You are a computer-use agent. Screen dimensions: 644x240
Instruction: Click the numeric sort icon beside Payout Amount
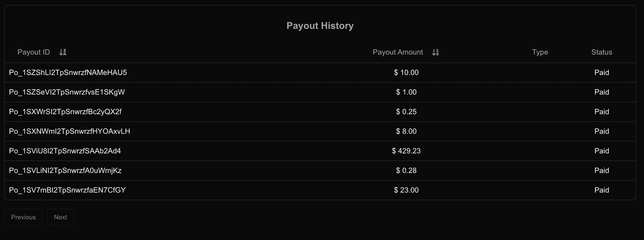pos(436,52)
